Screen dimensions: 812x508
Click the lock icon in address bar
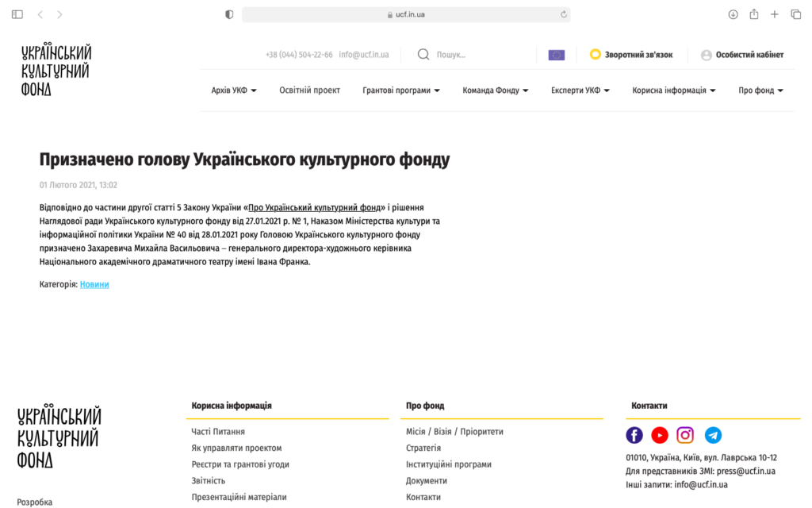390,14
